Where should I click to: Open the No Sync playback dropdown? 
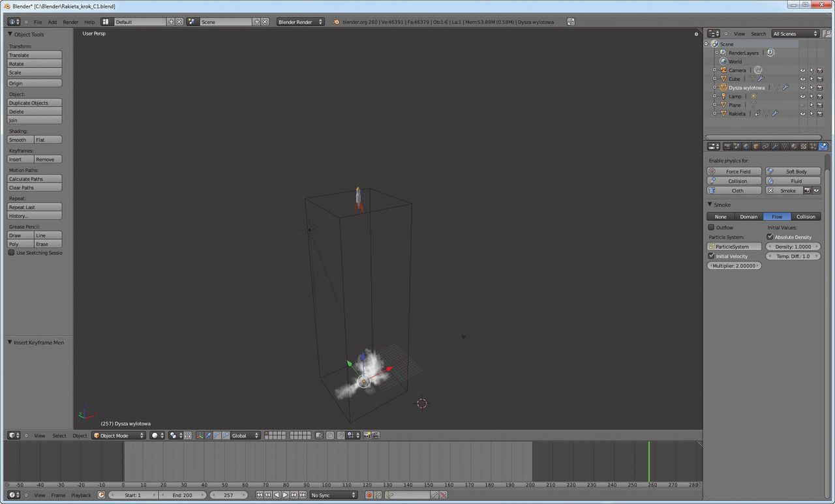(x=333, y=495)
